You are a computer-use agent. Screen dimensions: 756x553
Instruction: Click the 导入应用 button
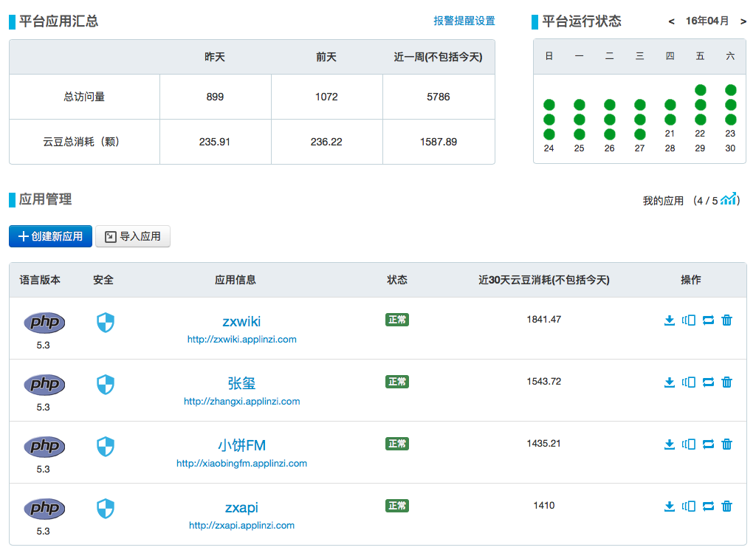pos(133,236)
